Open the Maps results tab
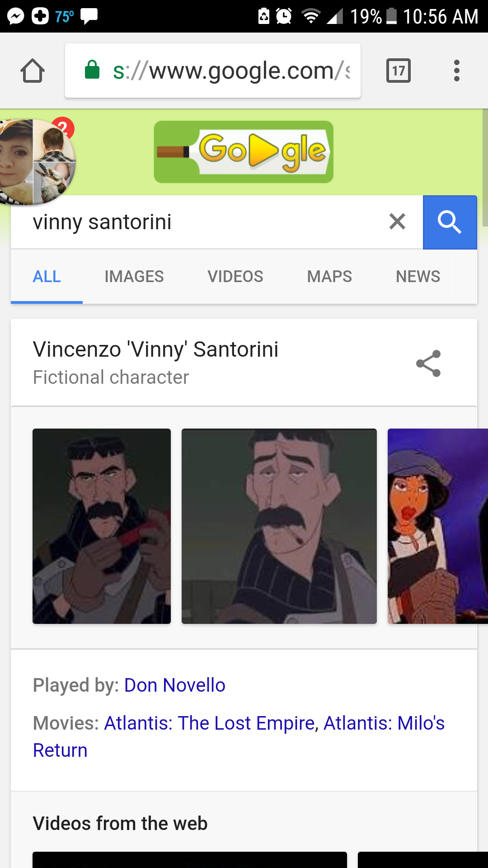 click(329, 277)
